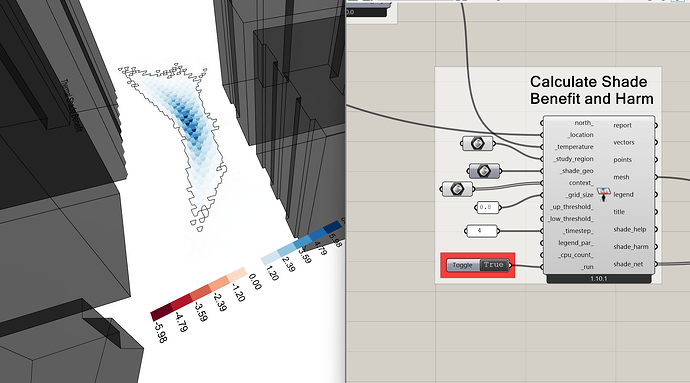Click the _timestep_ input label

578,231
